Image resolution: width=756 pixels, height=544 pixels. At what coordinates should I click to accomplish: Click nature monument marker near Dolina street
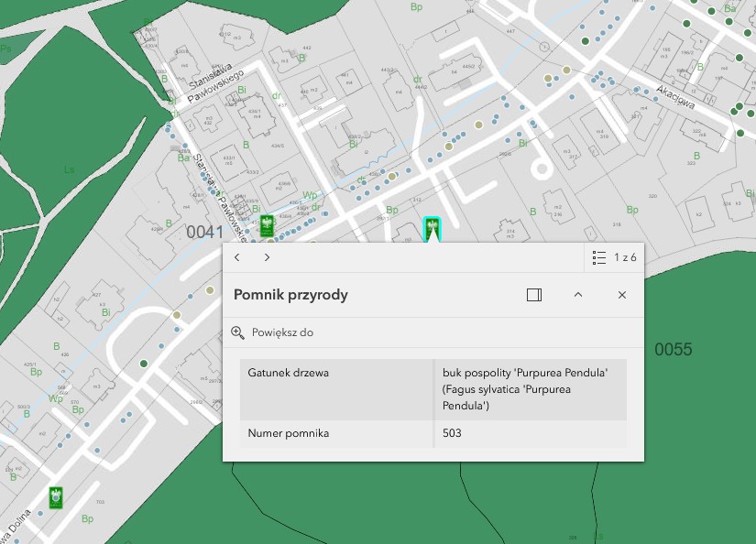coord(56,497)
